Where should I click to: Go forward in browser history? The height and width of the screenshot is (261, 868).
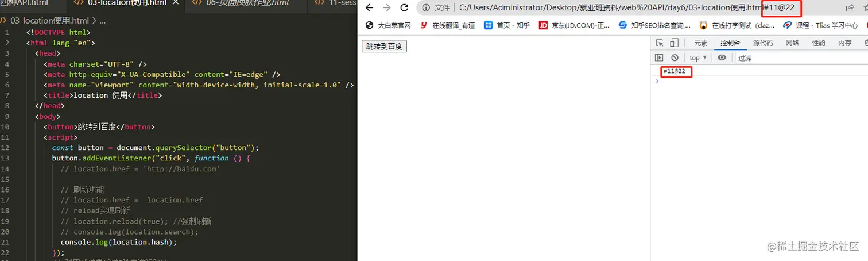coord(387,8)
